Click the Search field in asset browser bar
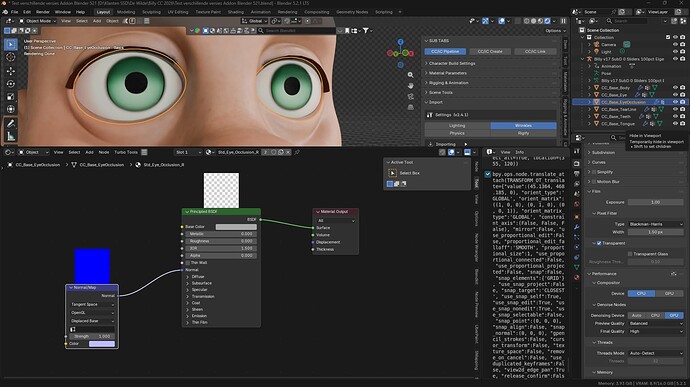Screen dimensions: 690x387 (x=296, y=30)
